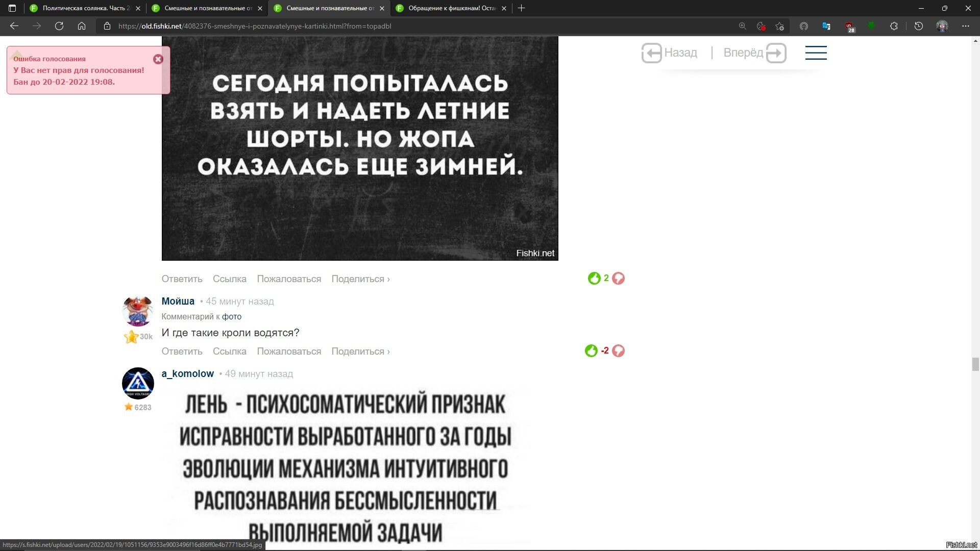Close the Обращение к фишкянам tab

[504, 8]
